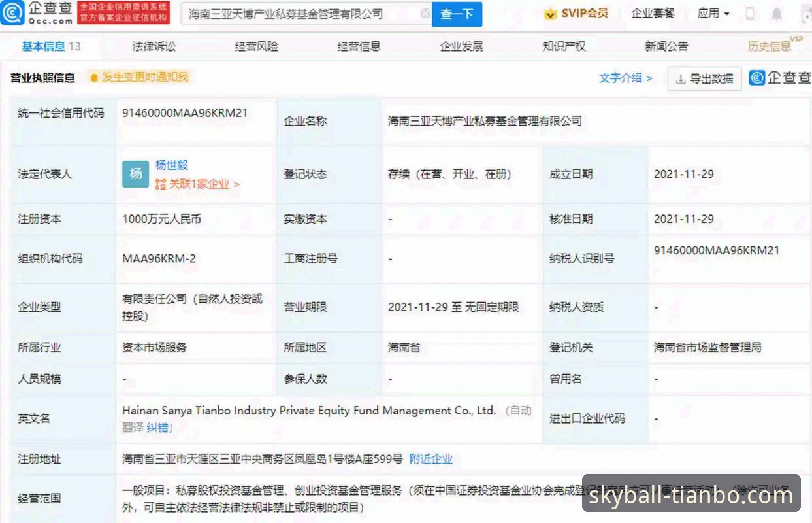
Task: Click the 企查查 logo beside export button
Action: coord(779,78)
